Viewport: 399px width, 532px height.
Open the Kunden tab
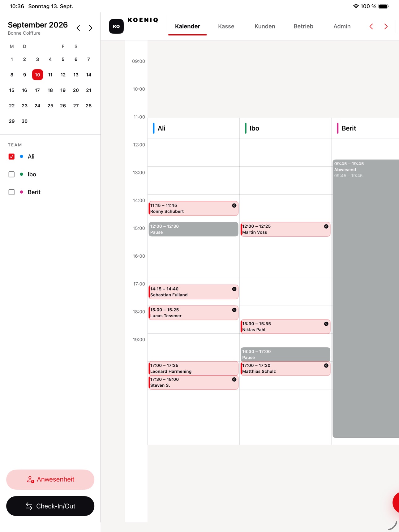(265, 26)
